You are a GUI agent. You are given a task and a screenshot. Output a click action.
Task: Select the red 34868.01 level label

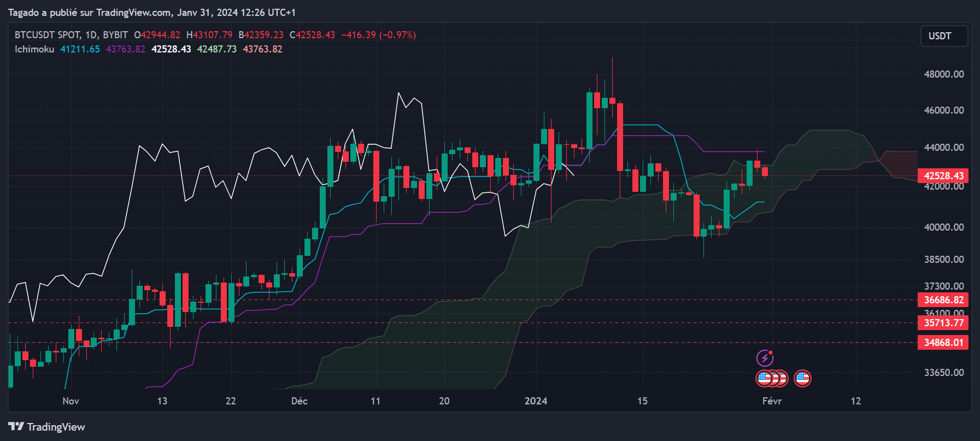coord(943,342)
